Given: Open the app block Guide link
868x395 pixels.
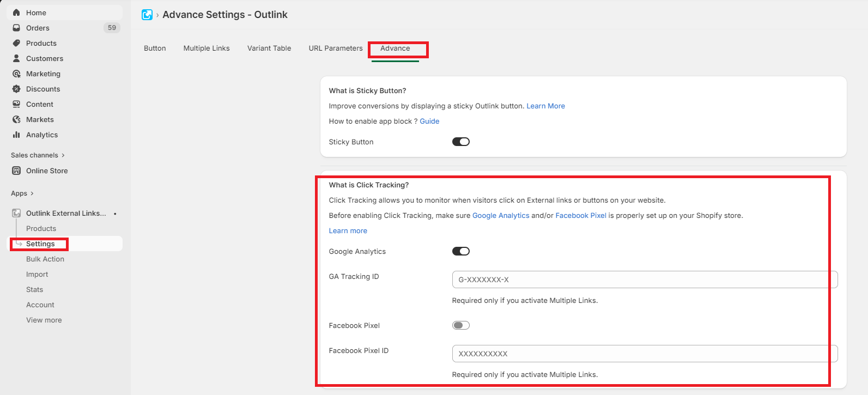Looking at the screenshot, I should click(x=429, y=121).
